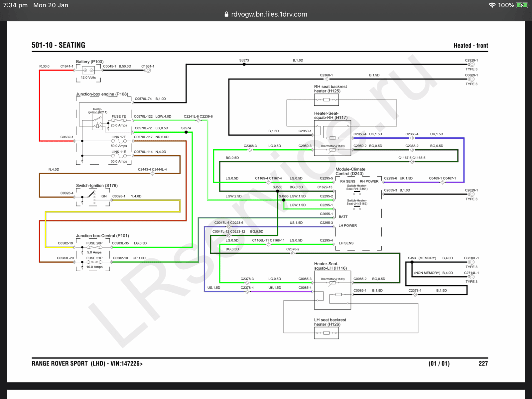The image size is (532, 399).
Task: Click the 'Heater-Seat-squab-LH (H116)' label
Action: (x=331, y=266)
